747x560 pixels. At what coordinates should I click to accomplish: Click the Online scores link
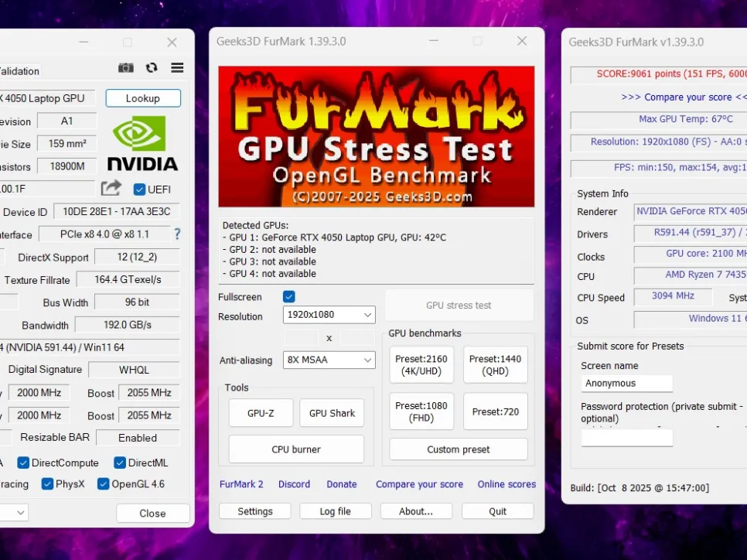[507, 484]
